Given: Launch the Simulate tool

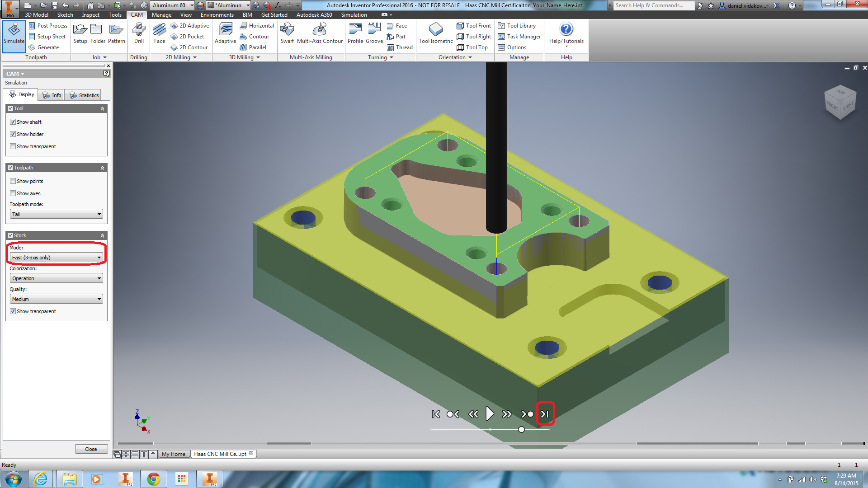Looking at the screenshot, I should pos(14,36).
